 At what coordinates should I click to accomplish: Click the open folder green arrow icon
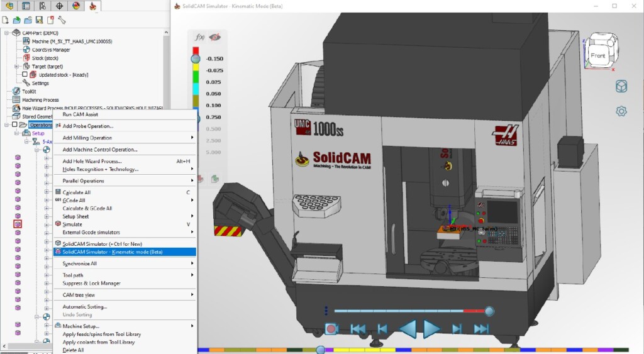16,19
